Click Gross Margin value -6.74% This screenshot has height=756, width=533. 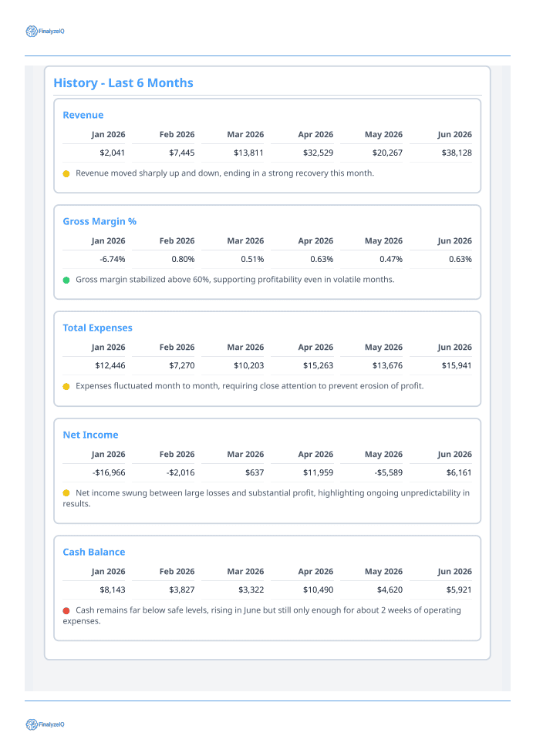tap(113, 260)
